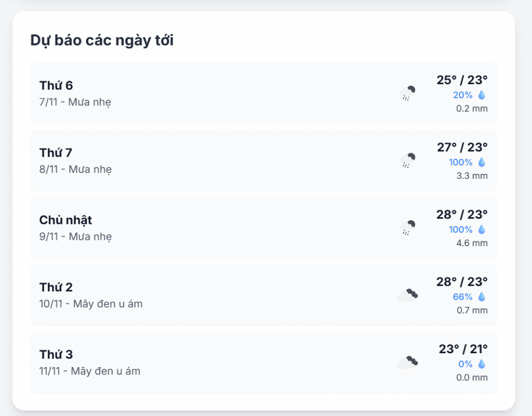
Task: Click the water droplet next to 66%
Action: click(x=482, y=297)
